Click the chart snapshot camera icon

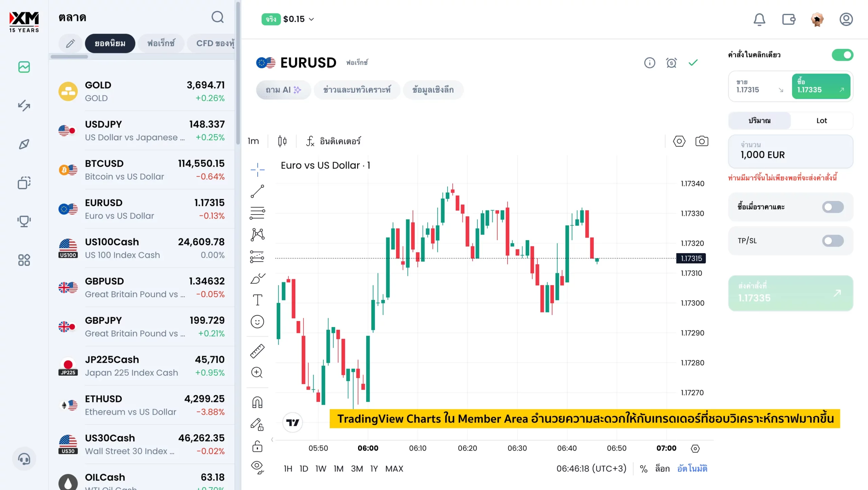tap(702, 141)
